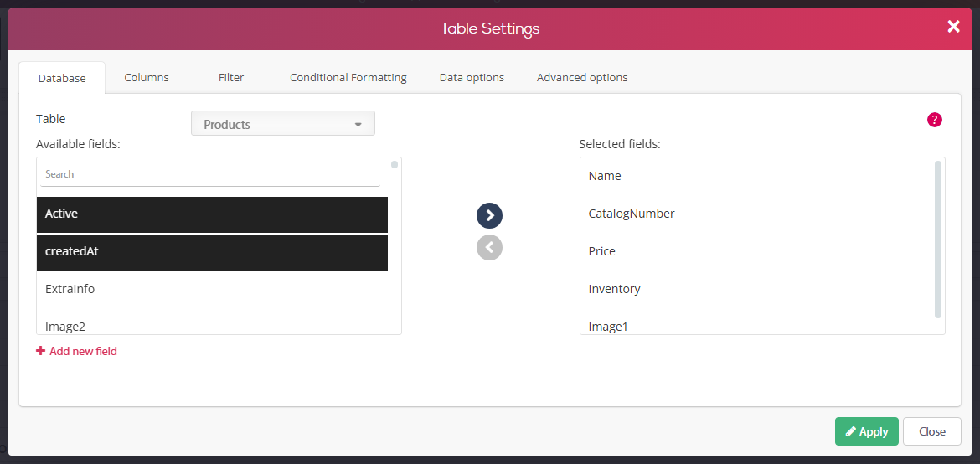Click the Selected fields list scrollbar

(x=937, y=240)
